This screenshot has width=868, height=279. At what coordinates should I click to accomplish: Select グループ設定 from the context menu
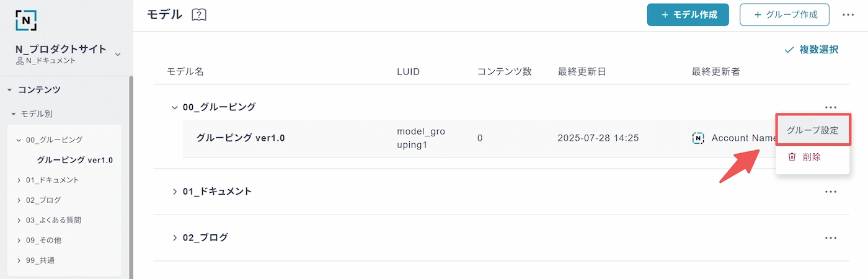[x=812, y=130]
